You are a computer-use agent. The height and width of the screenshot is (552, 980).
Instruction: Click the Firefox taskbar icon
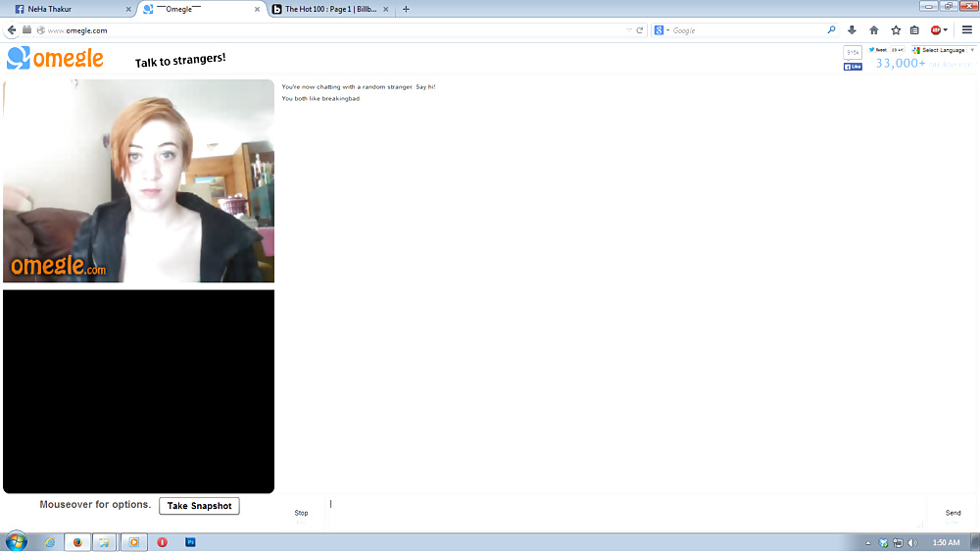77,542
